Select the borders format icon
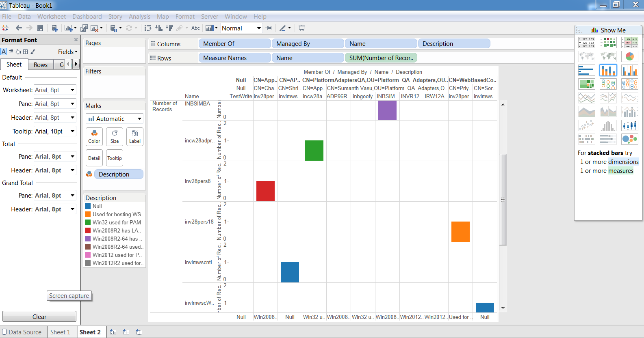 click(x=26, y=52)
